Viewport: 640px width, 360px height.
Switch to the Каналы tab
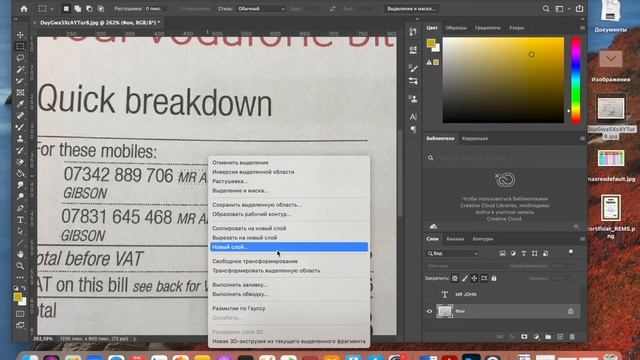point(455,239)
